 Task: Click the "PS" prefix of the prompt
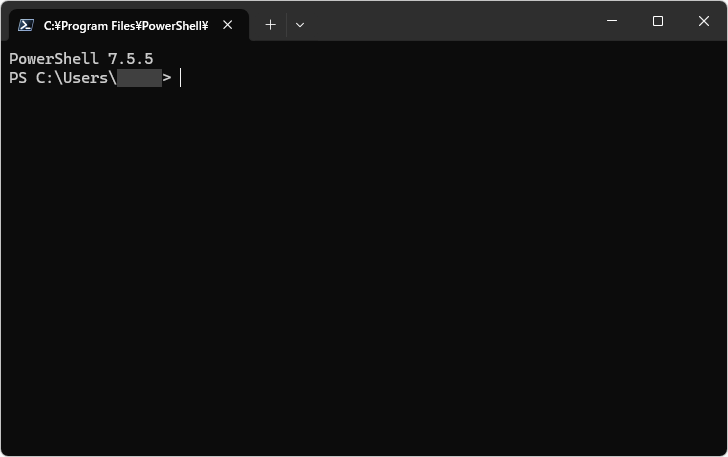[x=18, y=78]
